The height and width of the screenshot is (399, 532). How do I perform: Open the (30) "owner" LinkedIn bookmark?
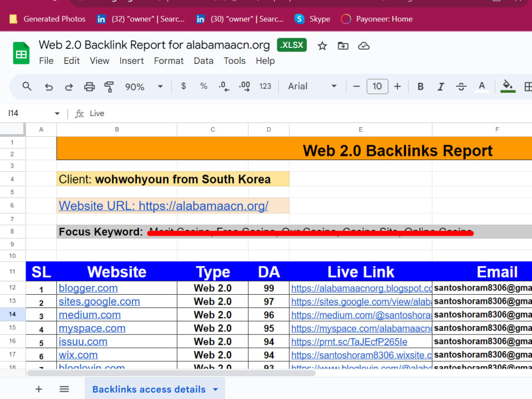(240, 19)
